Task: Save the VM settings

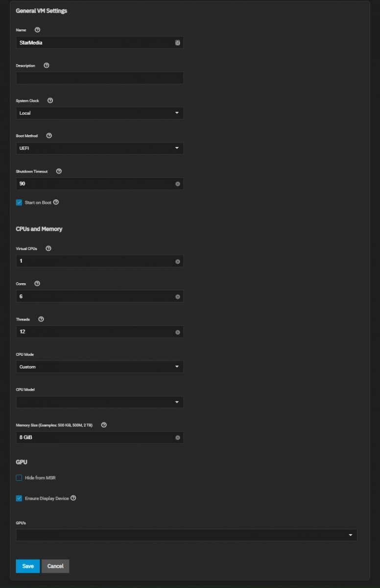Action: (28, 566)
